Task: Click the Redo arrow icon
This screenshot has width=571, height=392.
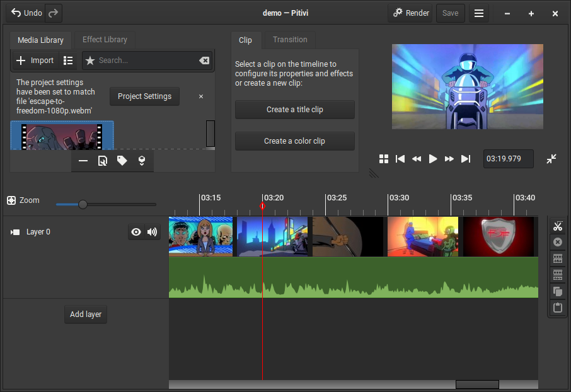Action: [54, 13]
